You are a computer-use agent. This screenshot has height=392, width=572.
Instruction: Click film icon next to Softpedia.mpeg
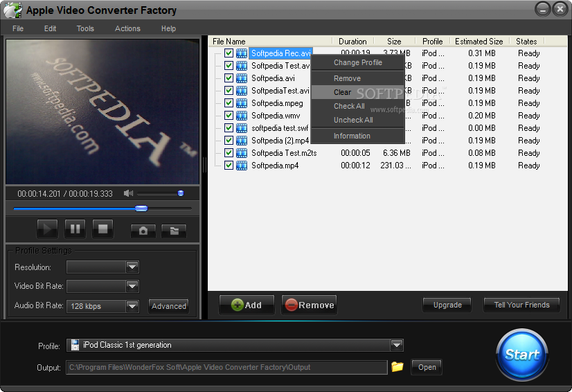click(242, 103)
